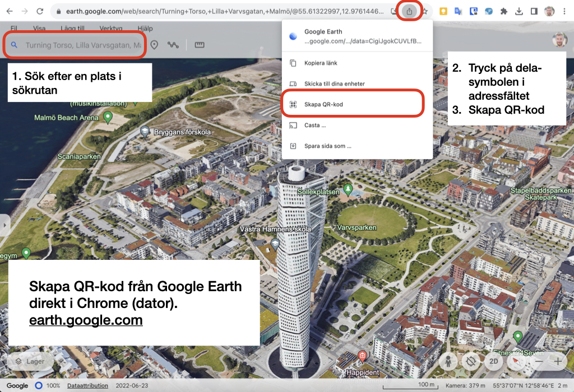Click the Bryggans förskola school marker

click(145, 131)
